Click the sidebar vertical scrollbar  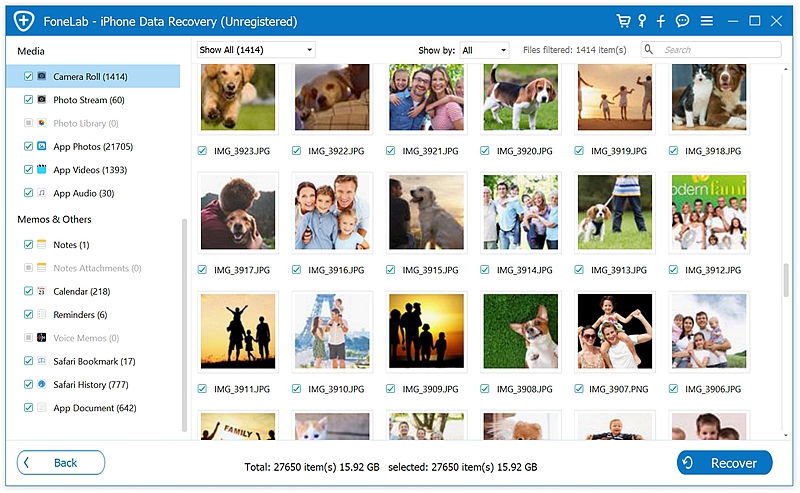(184, 325)
